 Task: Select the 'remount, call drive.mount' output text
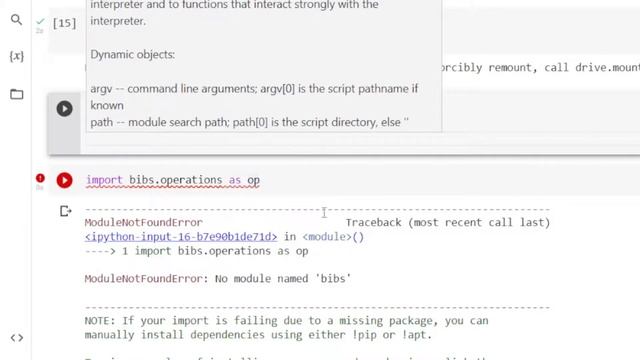pos(564,67)
